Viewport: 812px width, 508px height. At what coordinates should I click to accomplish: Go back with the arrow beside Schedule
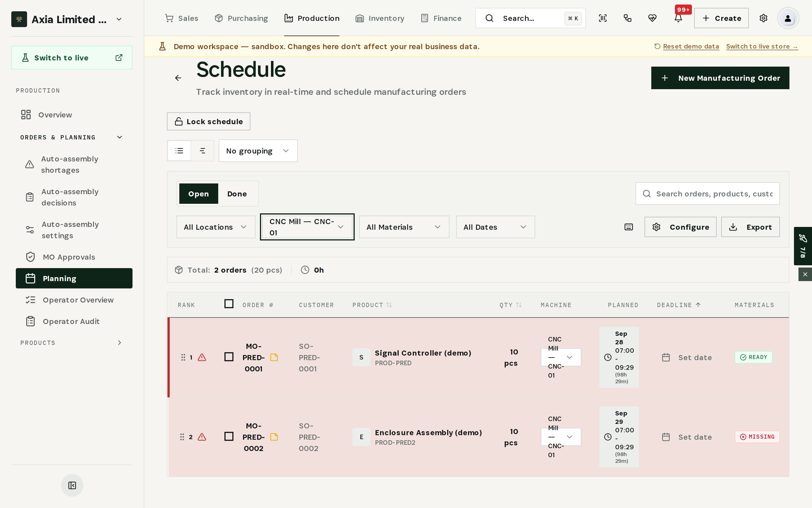pyautogui.click(x=178, y=78)
